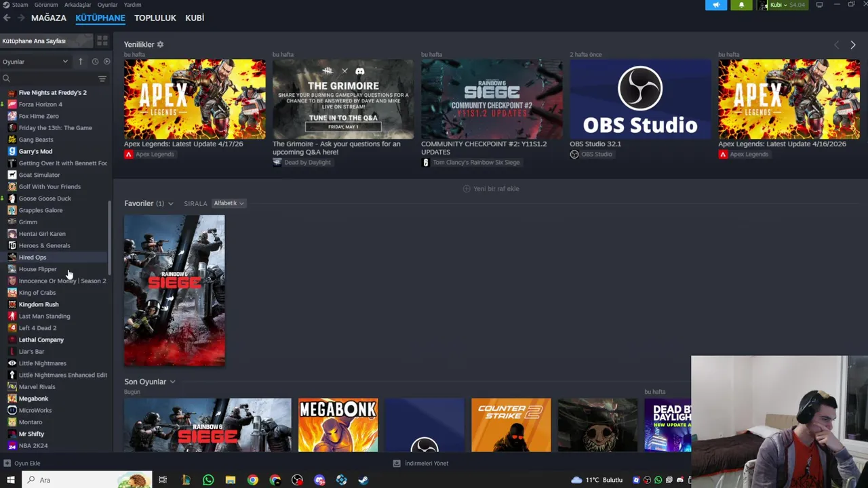The height and width of the screenshot is (488, 868).
Task: Click the Windows taskbar Ara search box
Action: (x=86, y=480)
